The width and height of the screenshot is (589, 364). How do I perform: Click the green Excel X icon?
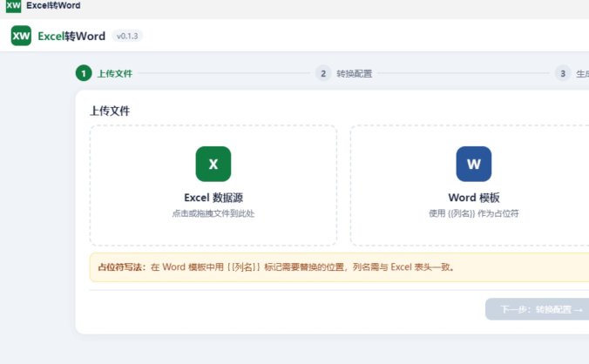click(213, 164)
